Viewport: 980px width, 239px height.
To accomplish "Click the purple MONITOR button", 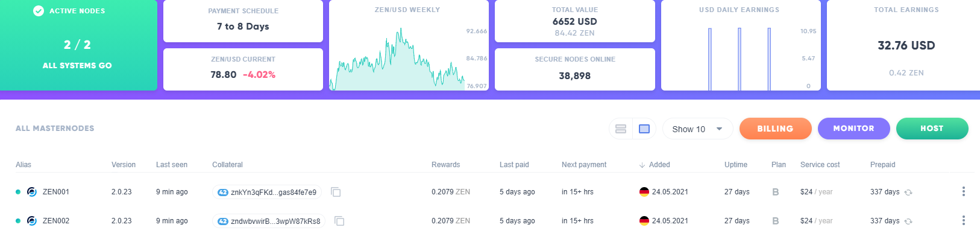I will (853, 129).
